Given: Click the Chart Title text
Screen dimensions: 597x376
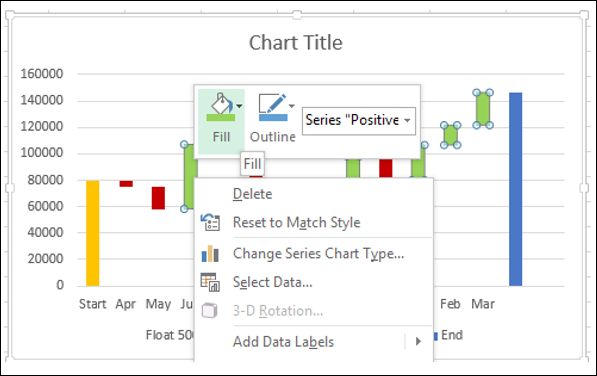Looking at the screenshot, I should 296,43.
